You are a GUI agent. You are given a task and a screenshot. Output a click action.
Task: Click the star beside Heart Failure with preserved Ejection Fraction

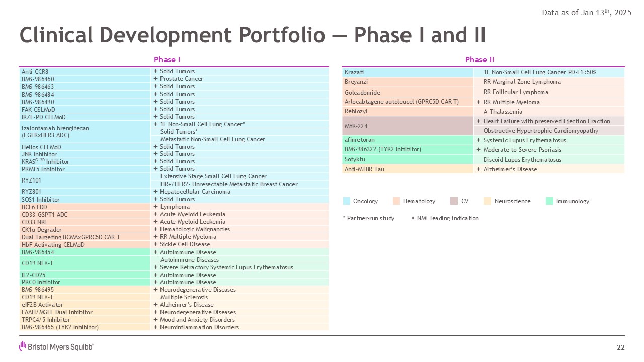pos(478,121)
